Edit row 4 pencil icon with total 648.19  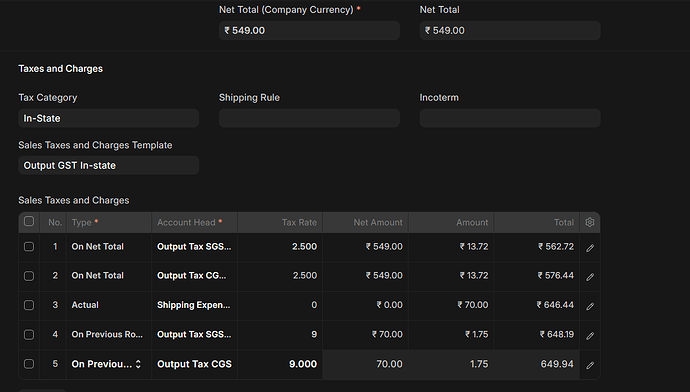pyautogui.click(x=590, y=336)
